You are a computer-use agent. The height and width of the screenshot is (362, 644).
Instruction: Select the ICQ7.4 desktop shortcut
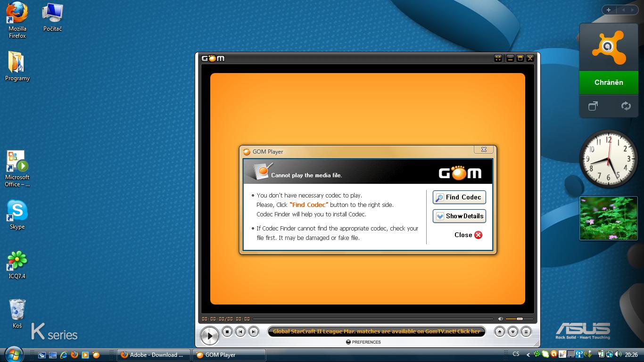tap(17, 264)
